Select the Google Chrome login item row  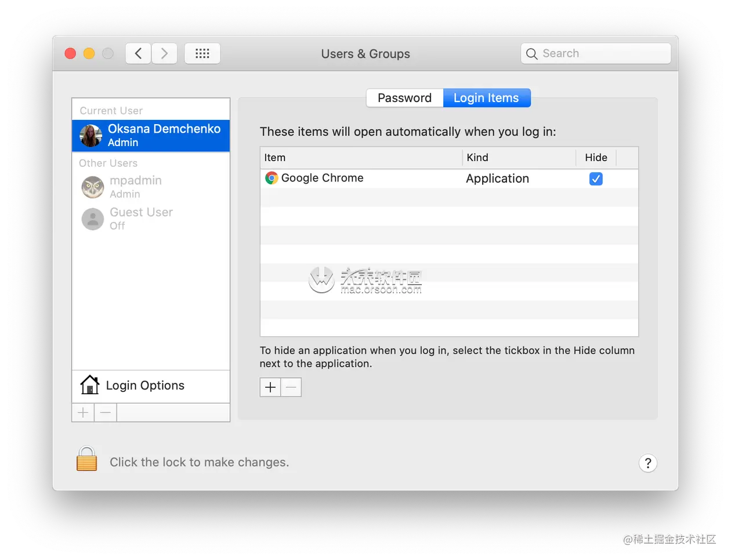click(449, 179)
